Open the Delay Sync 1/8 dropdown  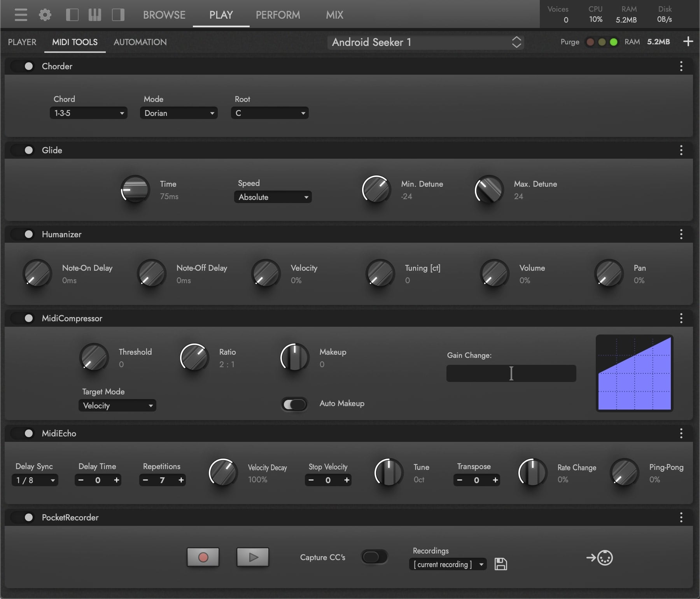[35, 480]
